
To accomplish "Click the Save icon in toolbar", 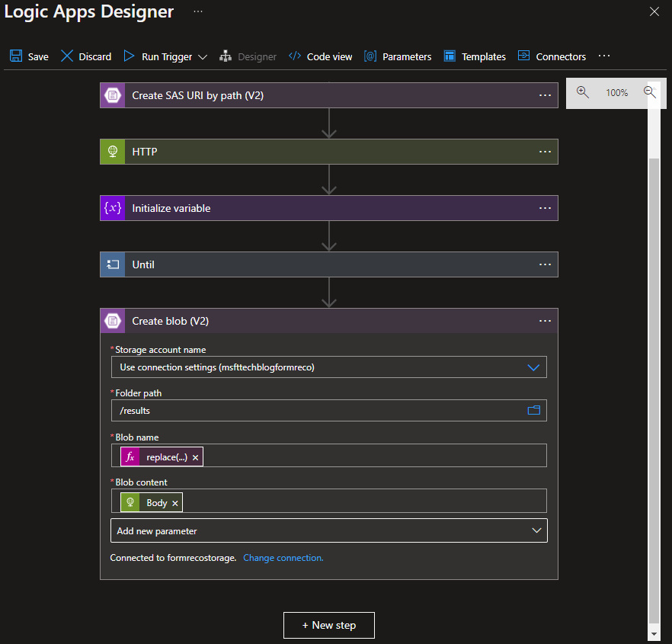I will [16, 56].
